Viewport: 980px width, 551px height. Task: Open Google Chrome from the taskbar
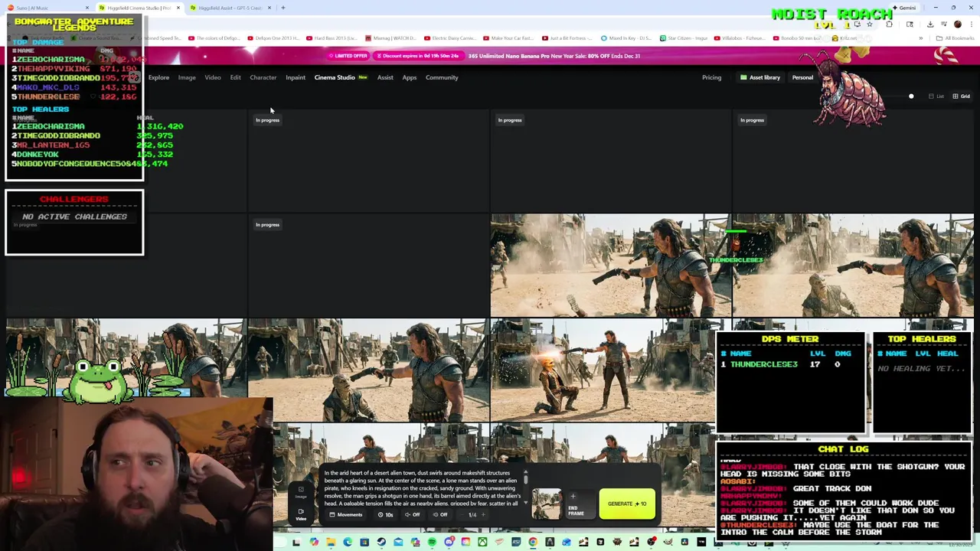click(x=533, y=542)
